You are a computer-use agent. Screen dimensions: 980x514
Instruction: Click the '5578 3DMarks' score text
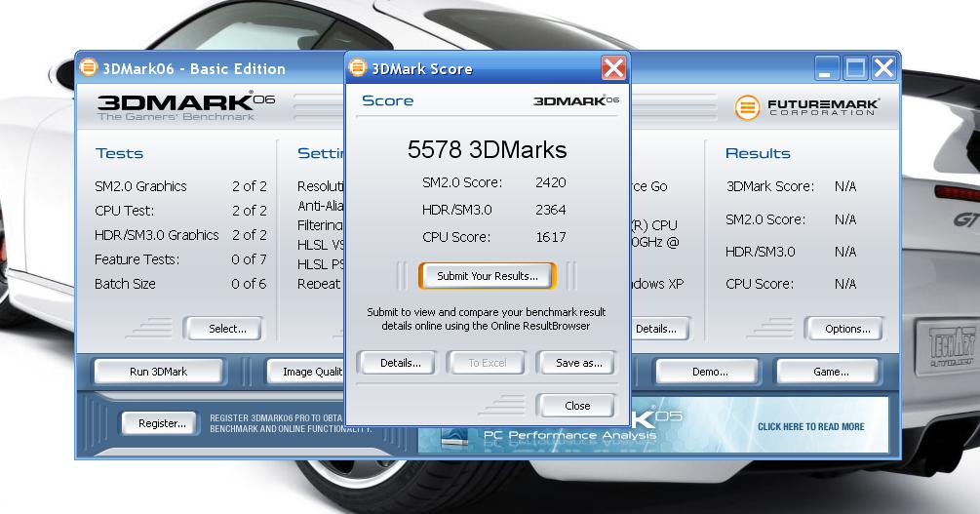[487, 150]
